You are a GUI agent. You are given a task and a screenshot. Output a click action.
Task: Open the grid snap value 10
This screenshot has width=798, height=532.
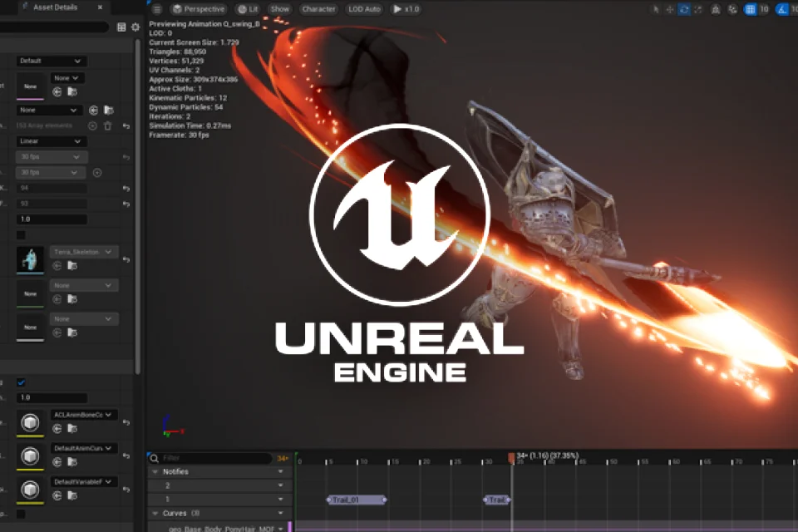tap(764, 9)
